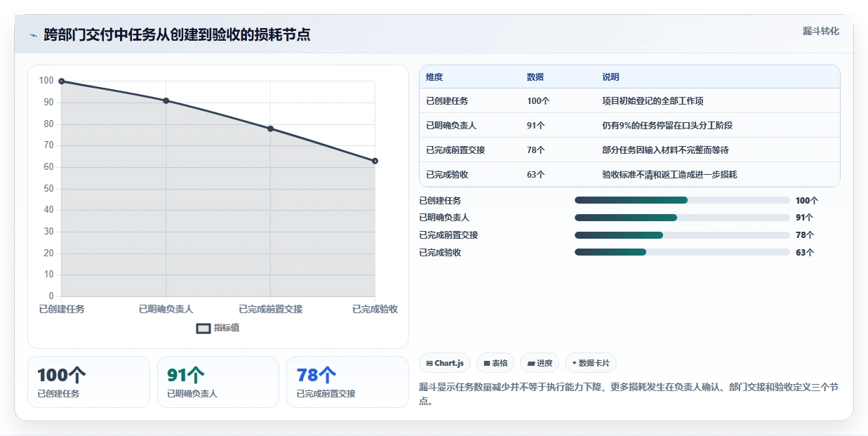Select the 表格 tag chip
The width and height of the screenshot is (868, 436).
coord(495,363)
